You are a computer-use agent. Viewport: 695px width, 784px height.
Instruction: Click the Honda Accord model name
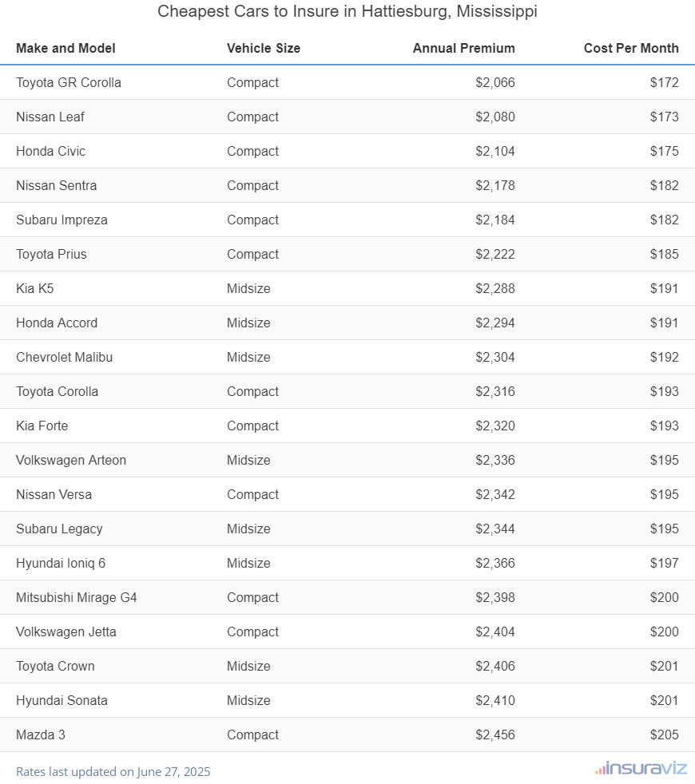point(57,323)
